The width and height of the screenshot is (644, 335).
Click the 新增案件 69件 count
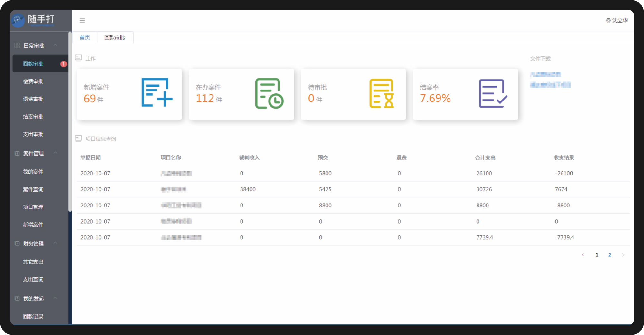(93, 99)
